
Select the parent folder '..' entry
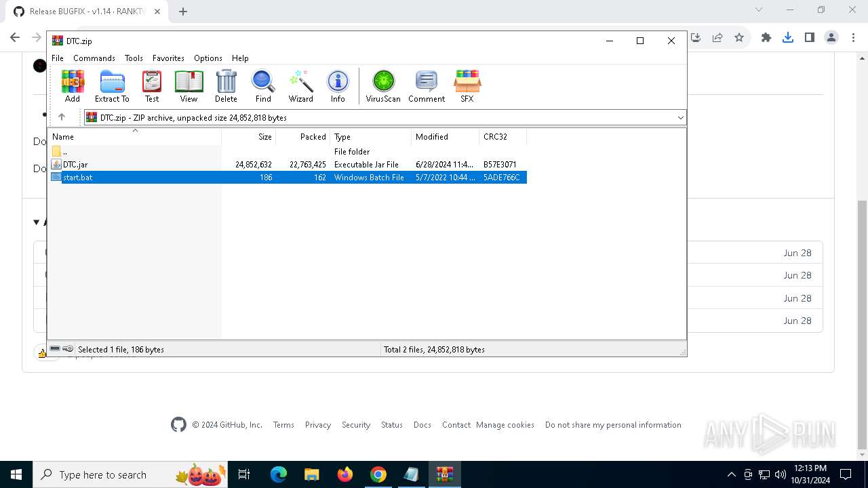tap(287, 152)
